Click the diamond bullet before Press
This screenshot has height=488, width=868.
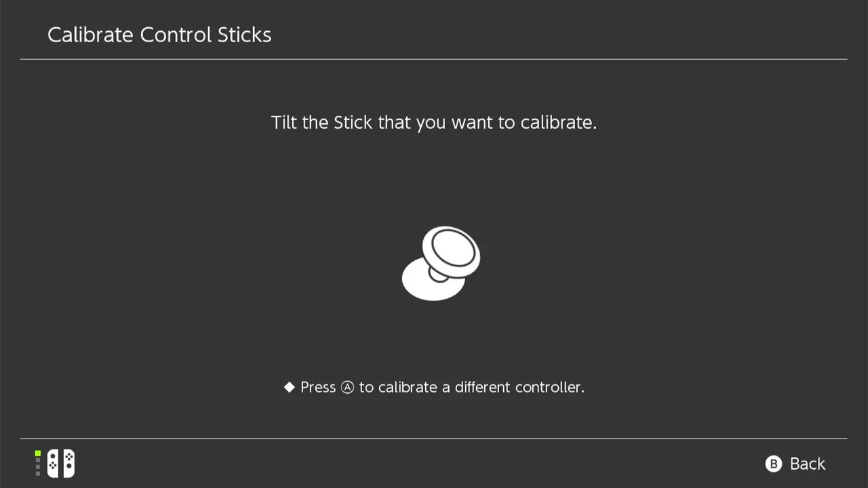[x=290, y=387]
